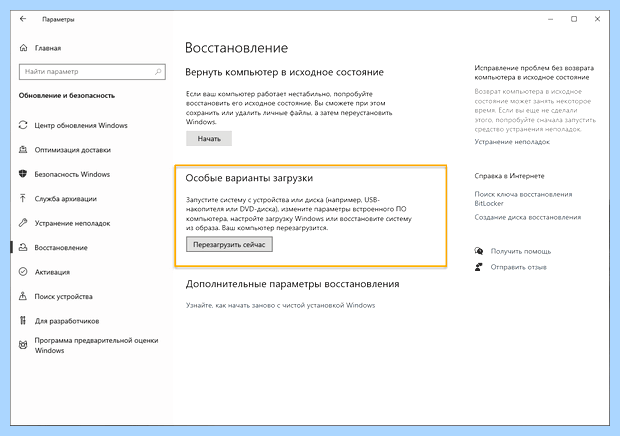Click the Оптимизация доставки icon
The height and width of the screenshot is (436, 620).
coord(23,149)
